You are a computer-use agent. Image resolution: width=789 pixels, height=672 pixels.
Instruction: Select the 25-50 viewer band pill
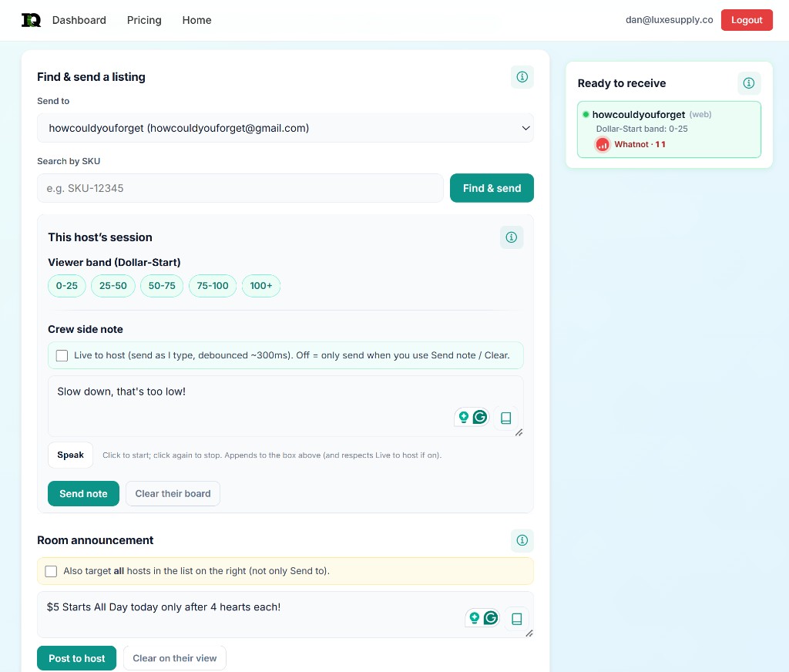(x=112, y=285)
